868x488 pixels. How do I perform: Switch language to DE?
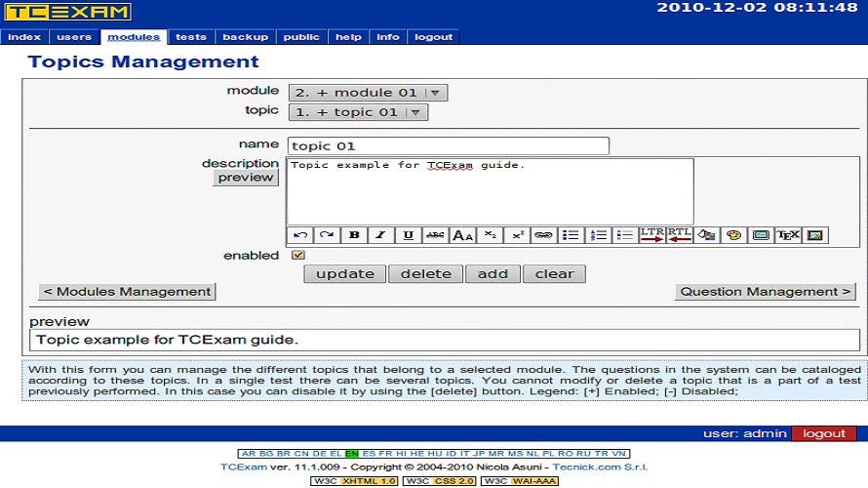320,454
